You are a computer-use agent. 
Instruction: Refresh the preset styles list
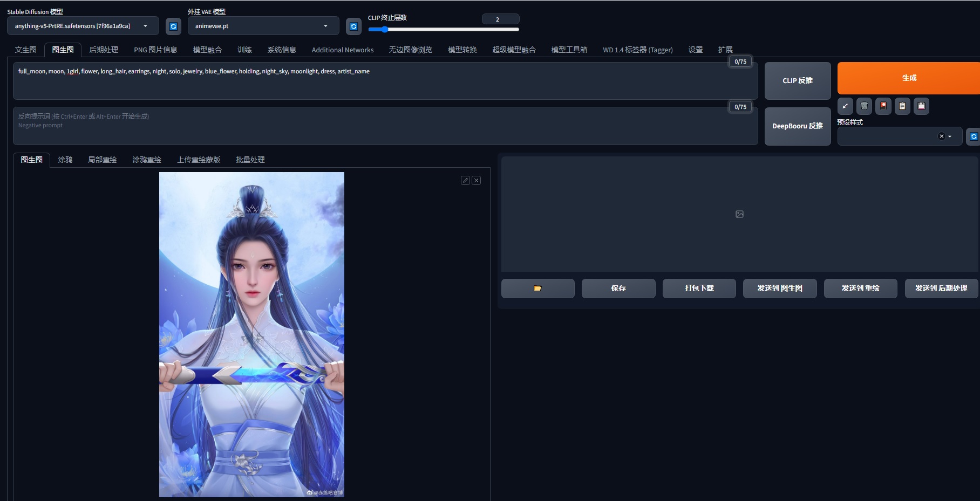(973, 136)
